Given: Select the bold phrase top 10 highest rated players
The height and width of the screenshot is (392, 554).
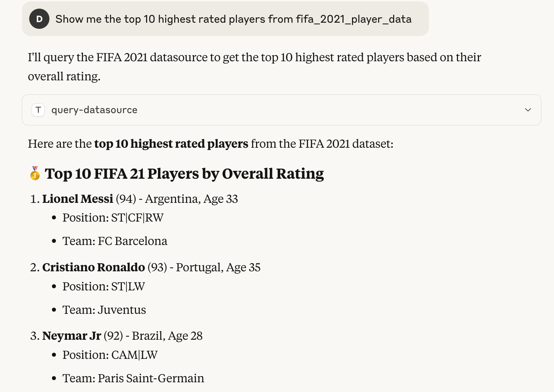Looking at the screenshot, I should coord(171,144).
